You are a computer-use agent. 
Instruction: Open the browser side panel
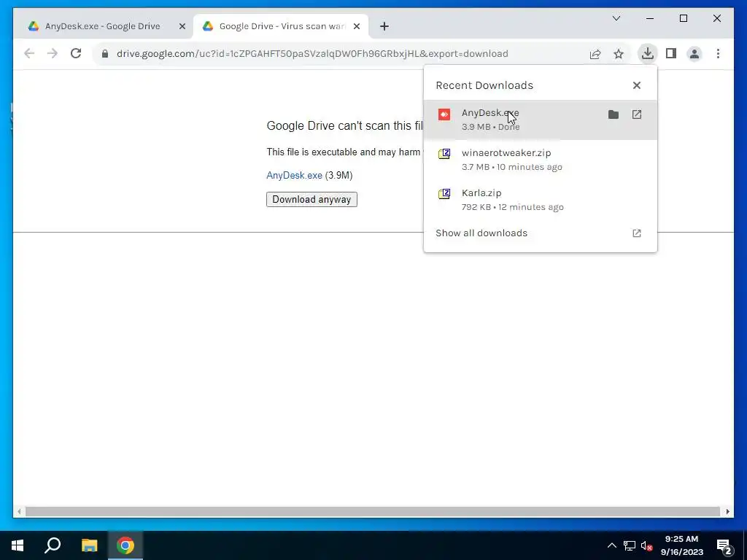[x=671, y=53]
